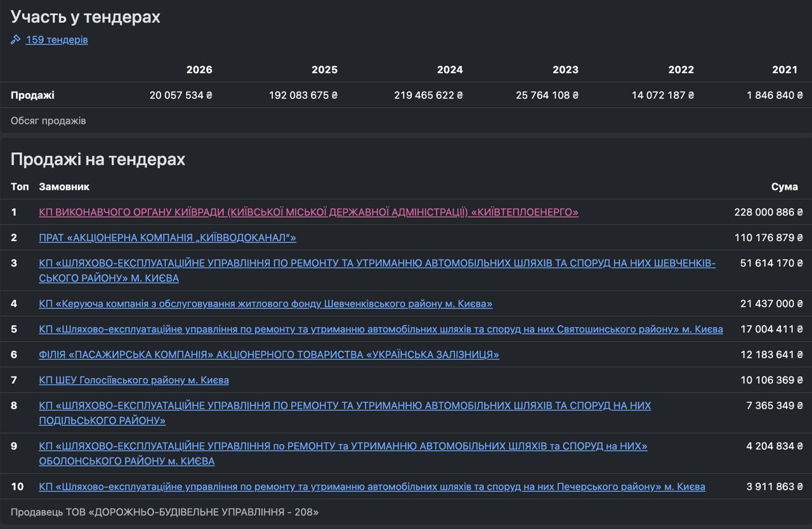Click the Продажі row label
This screenshot has width=812, height=529.
[x=32, y=95]
